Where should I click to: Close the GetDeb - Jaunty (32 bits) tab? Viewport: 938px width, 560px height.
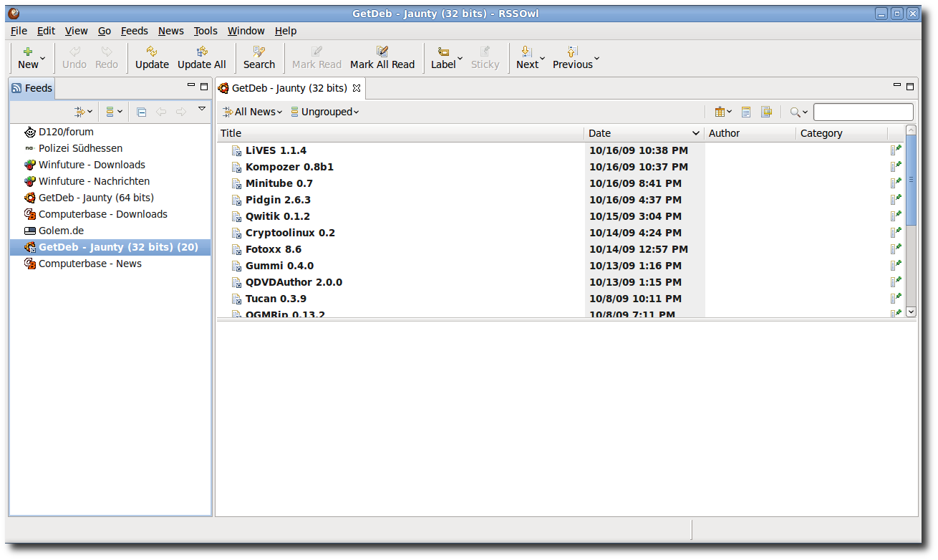point(357,88)
